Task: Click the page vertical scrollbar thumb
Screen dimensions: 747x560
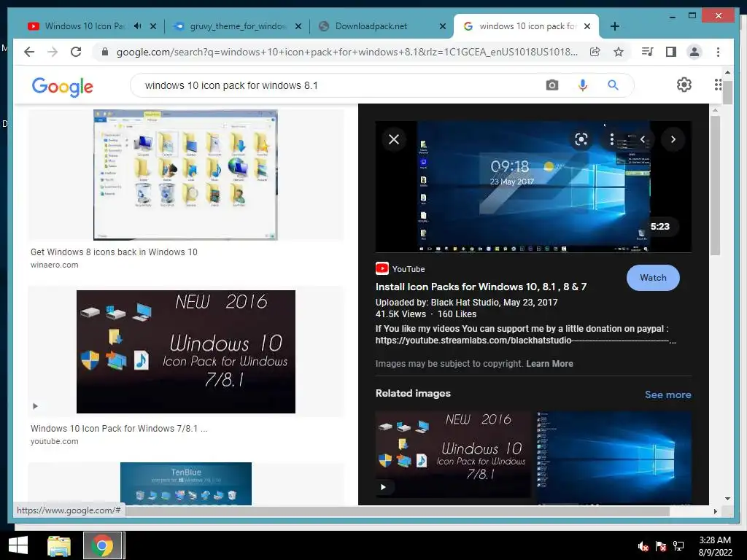Action: [727, 92]
